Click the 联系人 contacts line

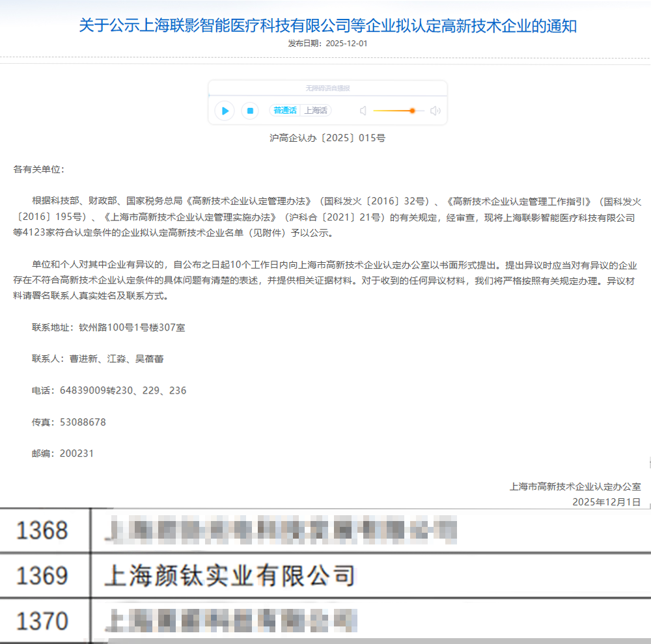(x=98, y=359)
